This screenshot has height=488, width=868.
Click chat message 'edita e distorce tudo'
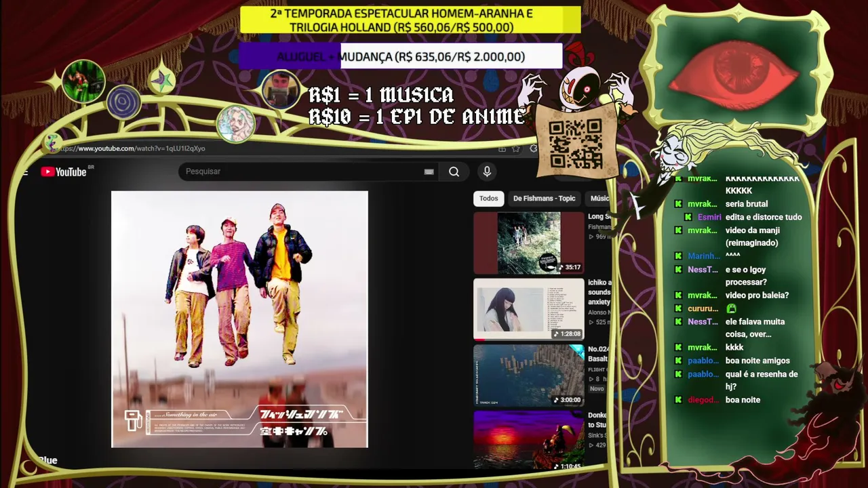(764, 217)
